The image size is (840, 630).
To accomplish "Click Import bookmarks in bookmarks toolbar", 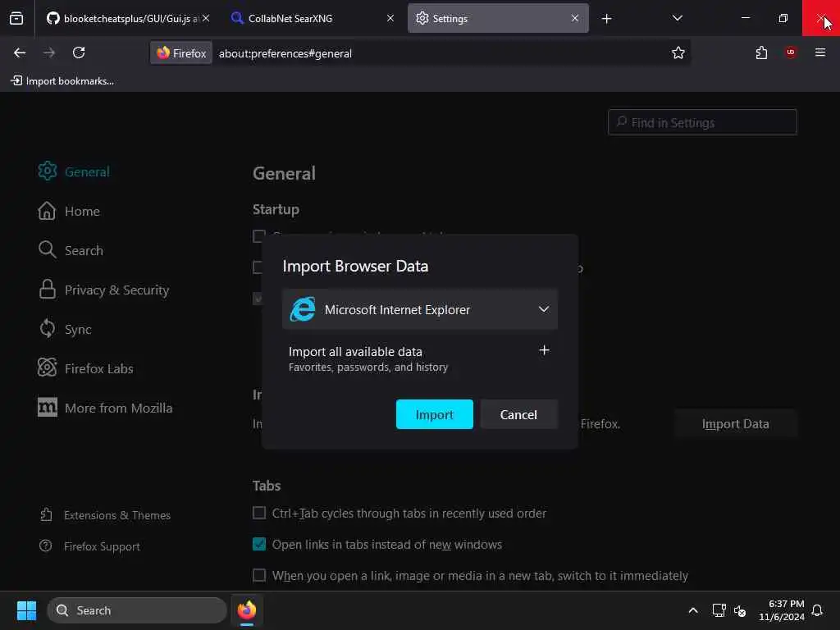I will (x=62, y=81).
